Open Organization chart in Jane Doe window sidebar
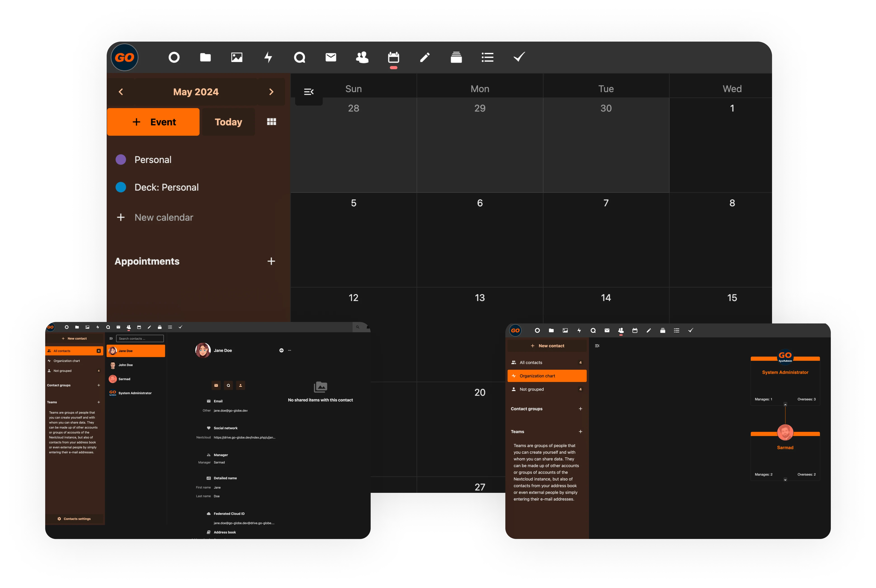Screen dimensions: 876x588 (74, 361)
